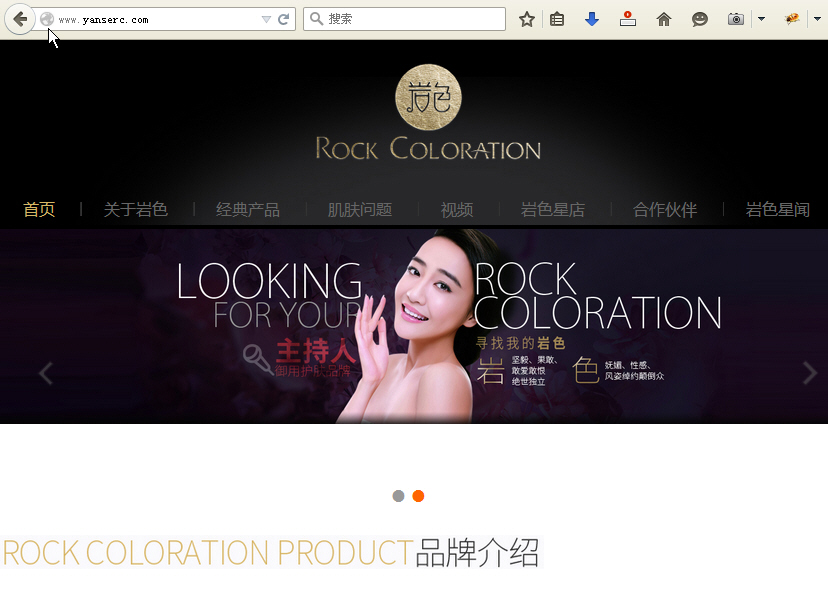The height and width of the screenshot is (595, 828).
Task: Click the ROCK COLORATION PRODUCT heading
Action: point(208,553)
